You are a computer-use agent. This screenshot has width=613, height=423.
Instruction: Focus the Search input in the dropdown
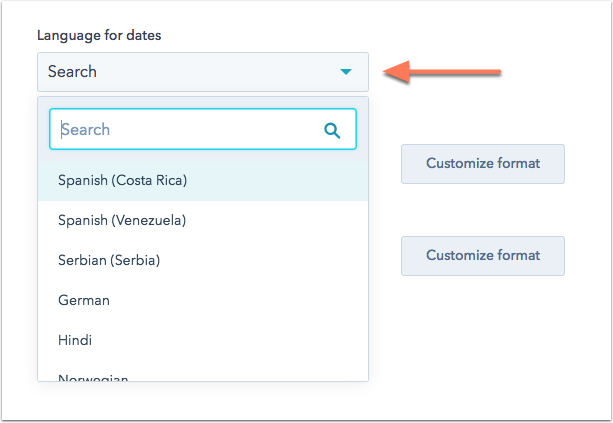190,130
